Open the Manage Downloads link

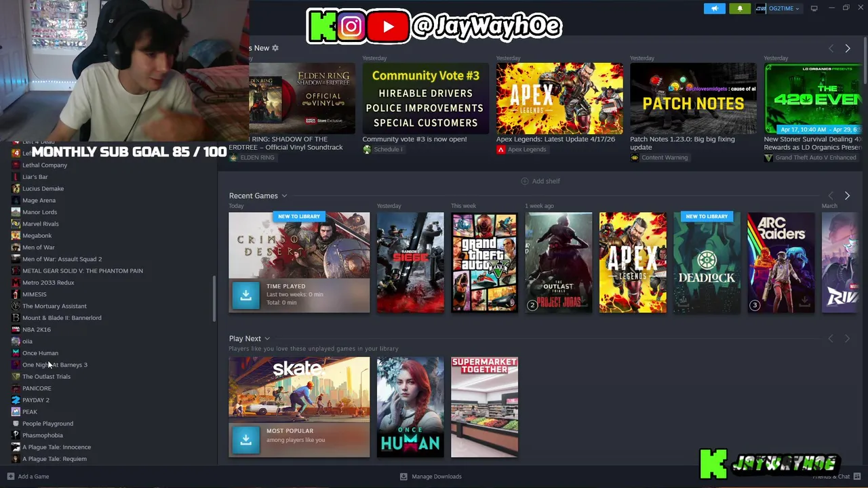437,476
